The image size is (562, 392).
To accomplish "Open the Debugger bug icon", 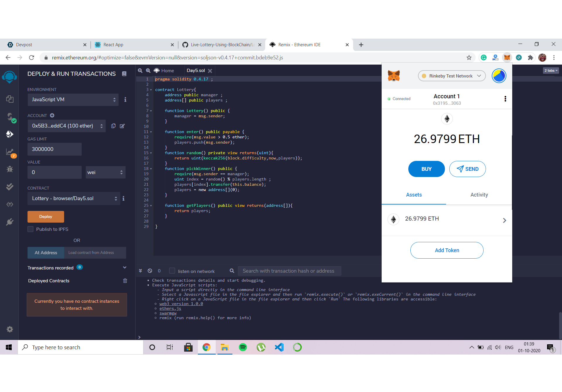I will coord(10,169).
